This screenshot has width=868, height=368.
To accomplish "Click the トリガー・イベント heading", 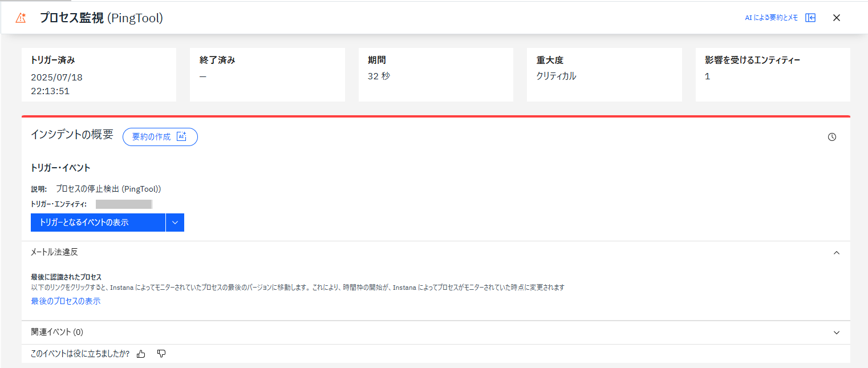I will [60, 168].
